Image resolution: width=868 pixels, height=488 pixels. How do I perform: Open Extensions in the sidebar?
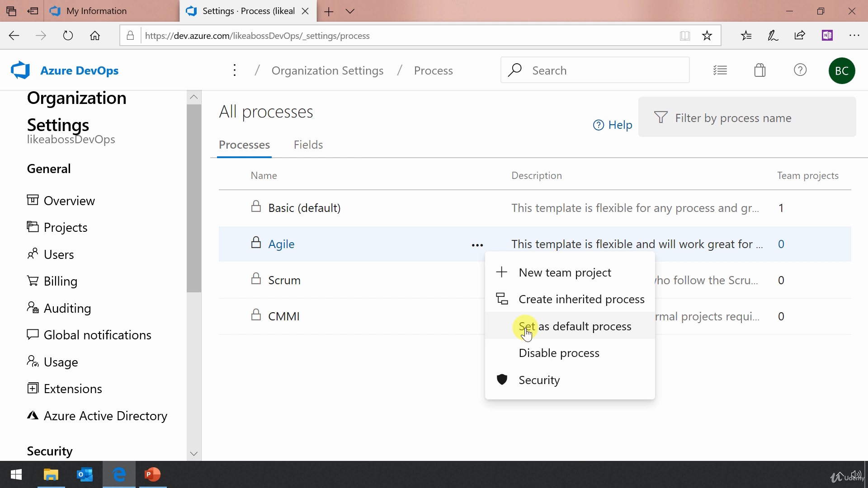(65, 389)
